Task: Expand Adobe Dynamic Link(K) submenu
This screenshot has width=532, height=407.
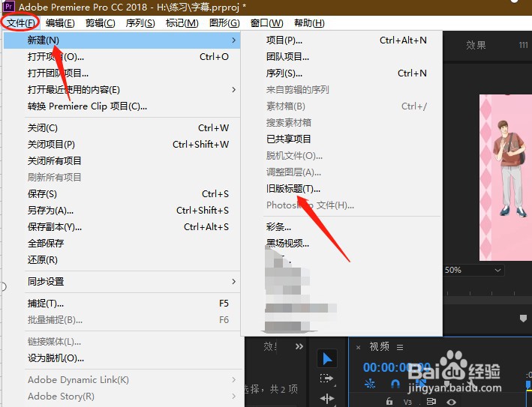Action: (234, 379)
